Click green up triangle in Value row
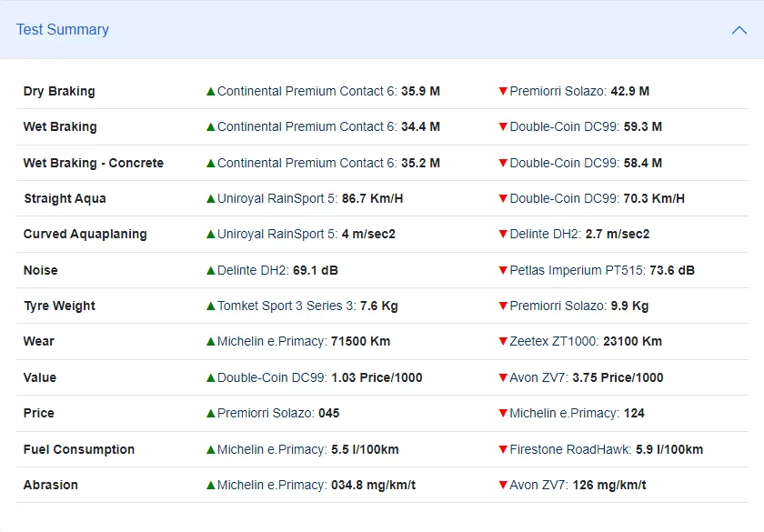Viewport: 764px width, 532px height. (211, 377)
